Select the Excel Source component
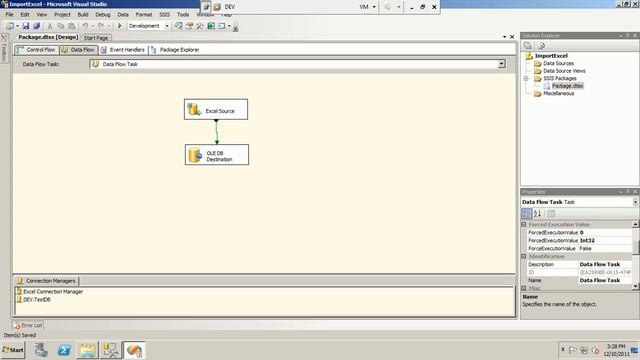 216,109
